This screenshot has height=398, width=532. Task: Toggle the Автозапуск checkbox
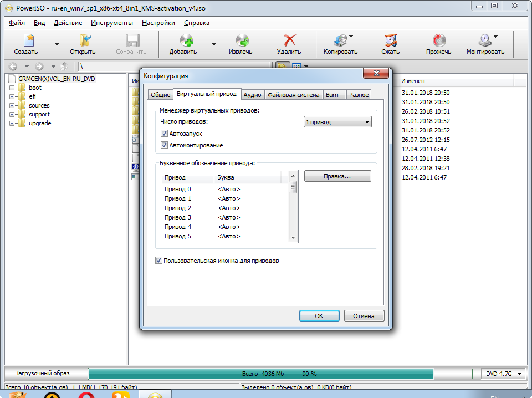[164, 134]
